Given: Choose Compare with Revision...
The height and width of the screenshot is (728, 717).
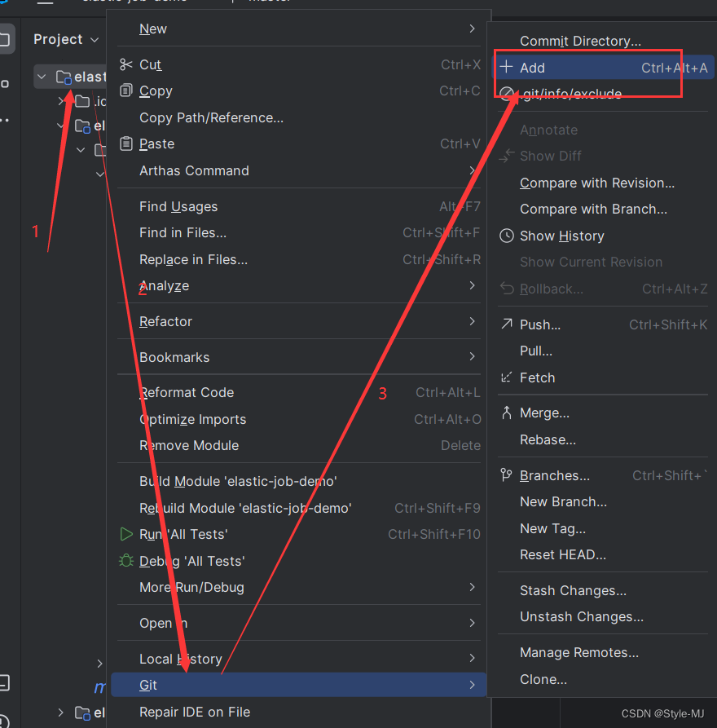Looking at the screenshot, I should pos(603,183).
